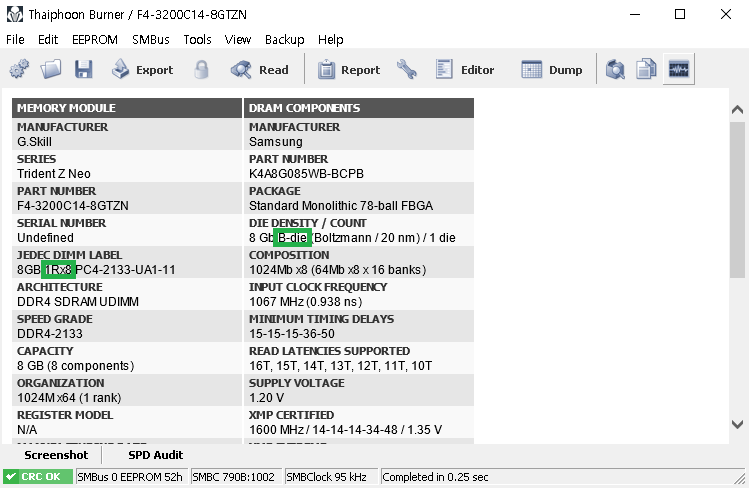Click read latencies value '16T, 15T, 14T...'
Image resolution: width=749 pixels, height=488 pixels.
(340, 366)
